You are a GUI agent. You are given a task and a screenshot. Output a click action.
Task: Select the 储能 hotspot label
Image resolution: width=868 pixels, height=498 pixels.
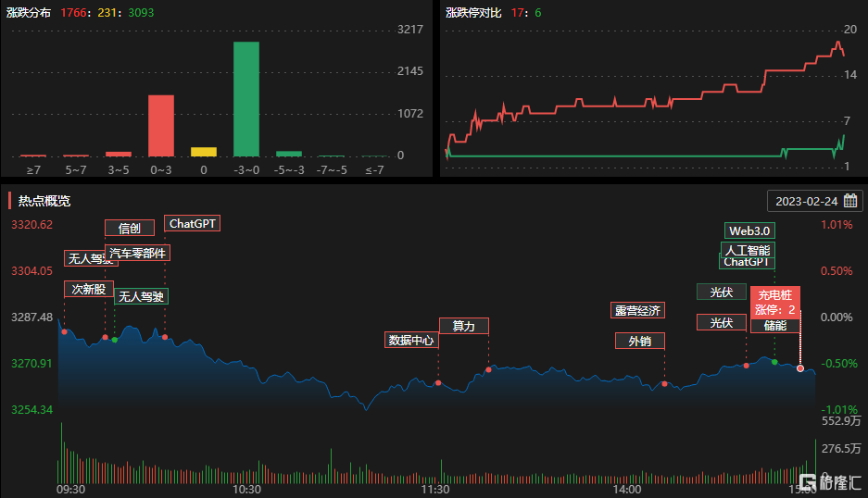pyautogui.click(x=774, y=326)
